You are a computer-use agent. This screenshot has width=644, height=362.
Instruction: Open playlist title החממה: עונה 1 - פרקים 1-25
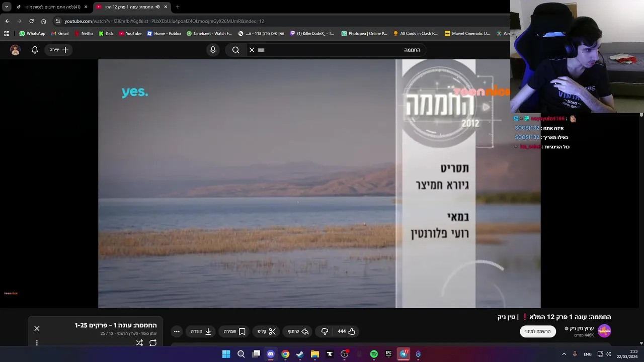(x=116, y=325)
